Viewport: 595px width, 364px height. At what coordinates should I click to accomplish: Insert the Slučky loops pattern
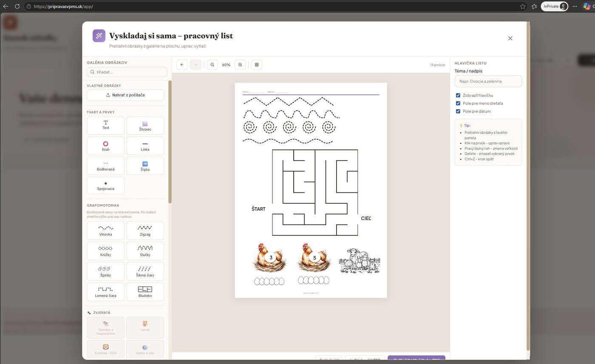pos(145,251)
